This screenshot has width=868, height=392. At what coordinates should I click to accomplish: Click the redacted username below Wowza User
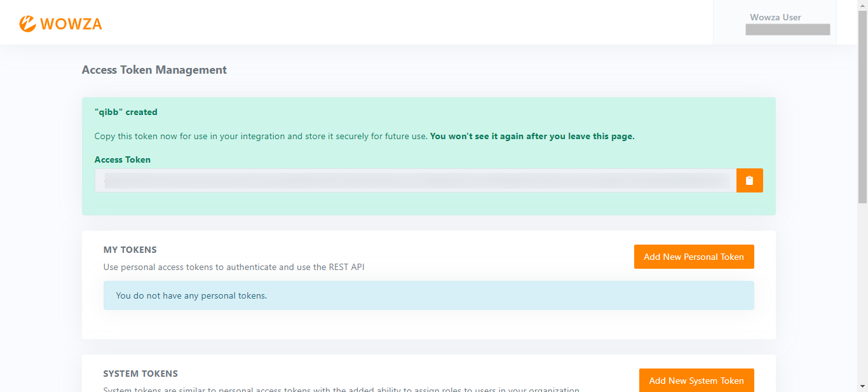(x=787, y=30)
